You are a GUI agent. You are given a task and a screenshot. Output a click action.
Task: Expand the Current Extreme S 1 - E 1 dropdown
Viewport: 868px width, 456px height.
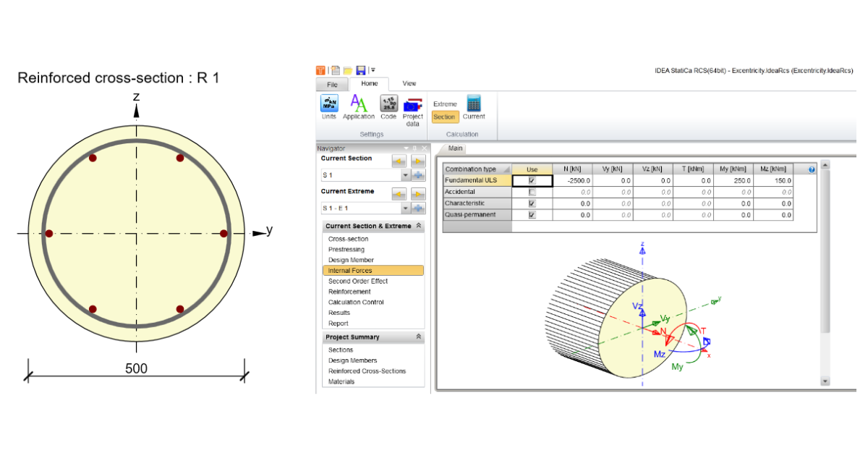(x=405, y=208)
